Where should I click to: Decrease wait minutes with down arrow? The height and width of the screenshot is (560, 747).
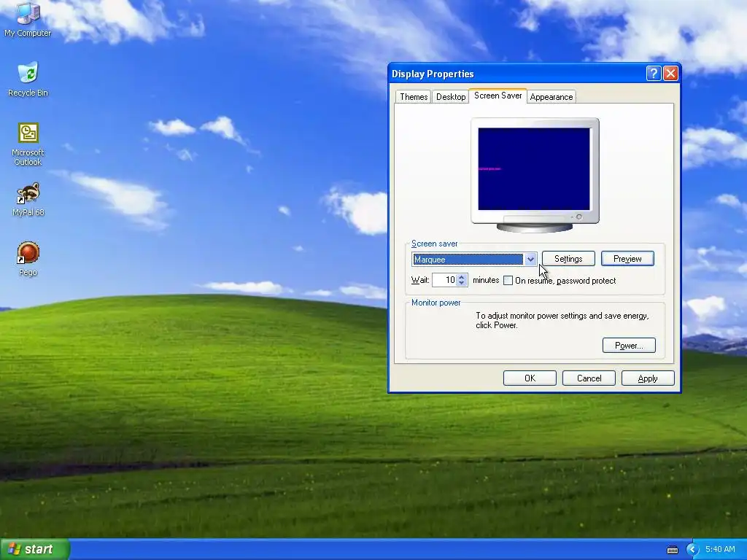coord(462,284)
